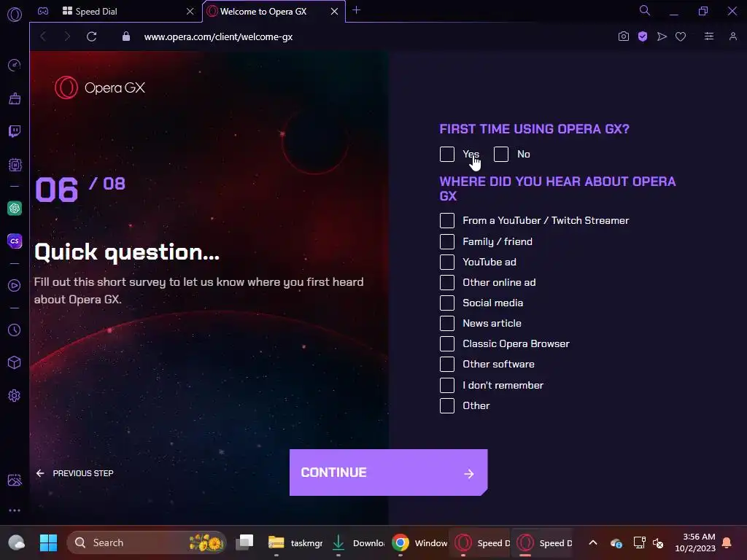
Task: Close the Speed Dial tab
Action: click(x=190, y=12)
